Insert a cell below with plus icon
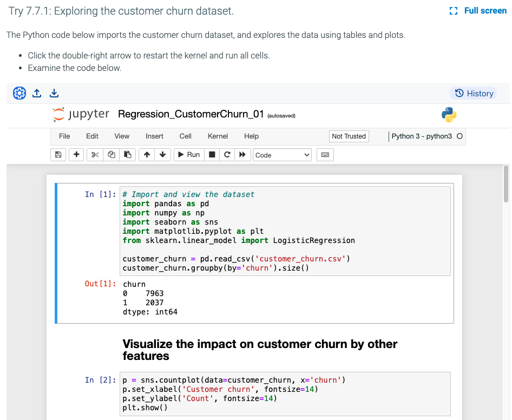 76,155
